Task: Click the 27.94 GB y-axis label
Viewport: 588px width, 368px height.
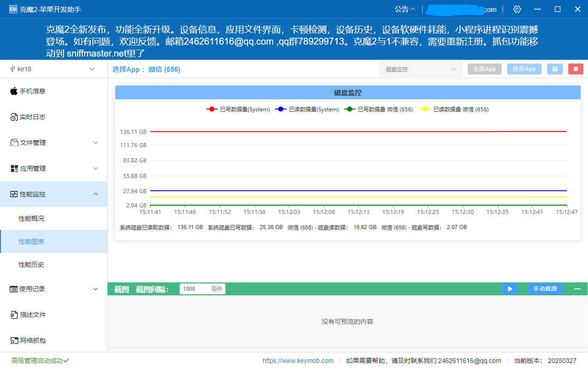Action: pyautogui.click(x=135, y=191)
